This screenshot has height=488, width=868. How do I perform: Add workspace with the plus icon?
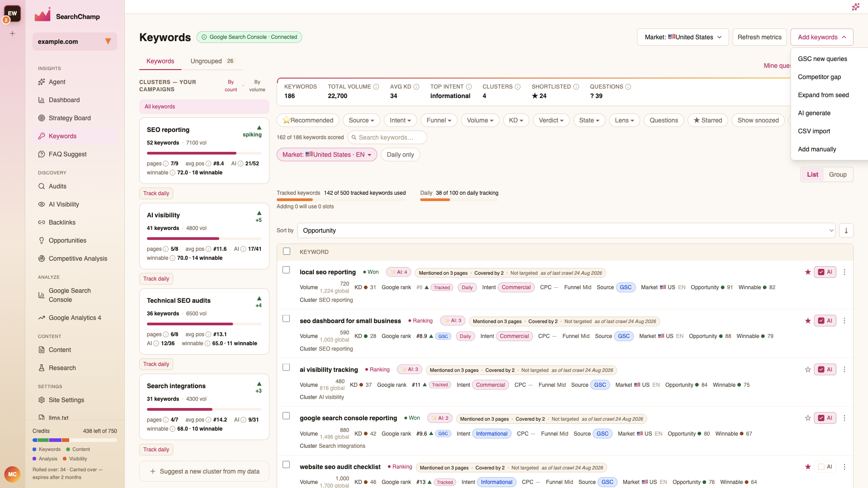(x=13, y=33)
